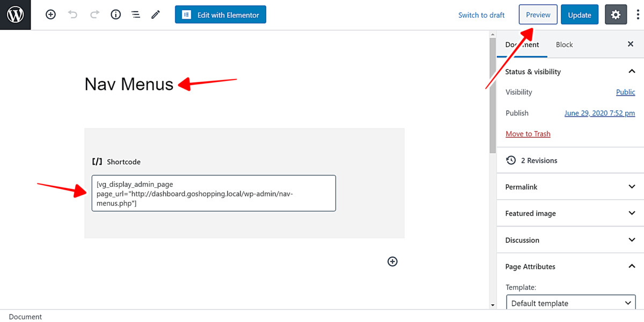Image resolution: width=644 pixels, height=322 pixels.
Task: Click the pencil tools icon
Action: tap(156, 15)
